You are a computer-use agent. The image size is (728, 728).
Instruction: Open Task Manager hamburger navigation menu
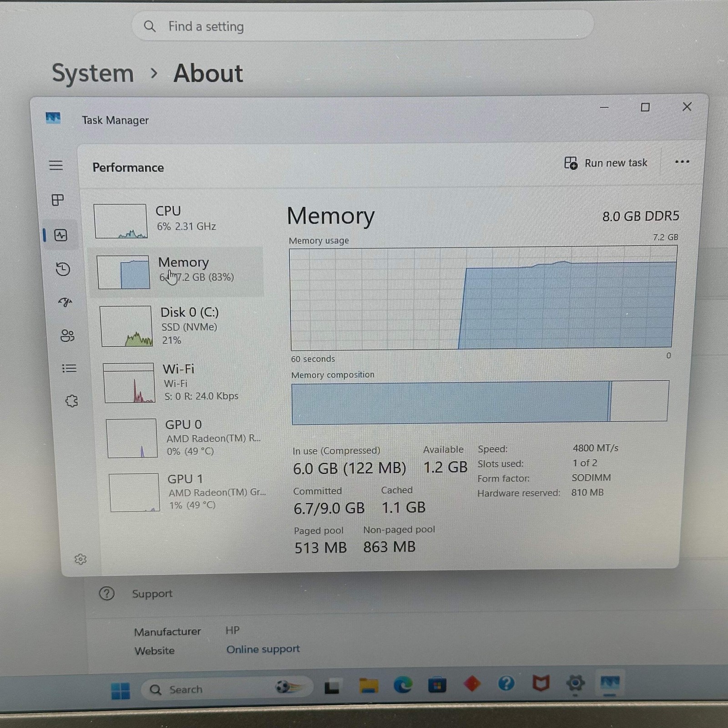56,165
